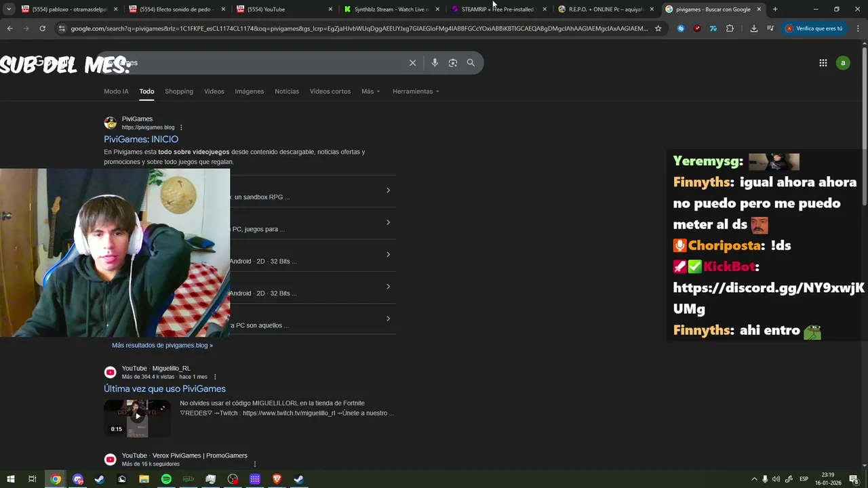Open the Chrome three-dot menu
Screen dimensions: 868x488
857,28
